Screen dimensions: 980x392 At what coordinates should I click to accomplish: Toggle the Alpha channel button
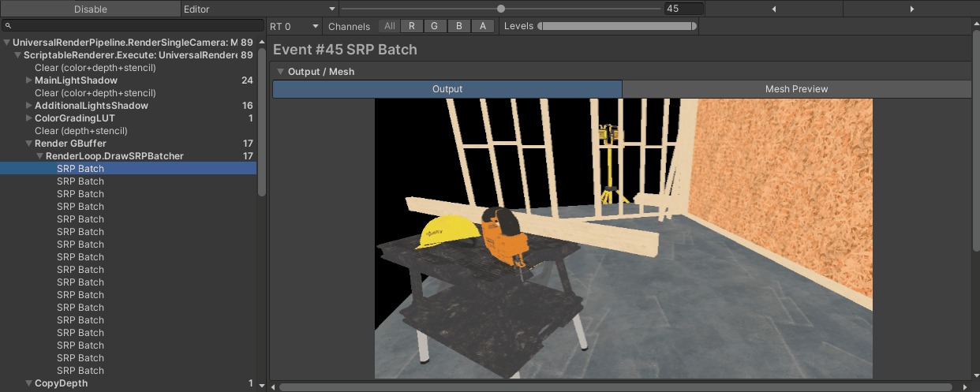[483, 26]
